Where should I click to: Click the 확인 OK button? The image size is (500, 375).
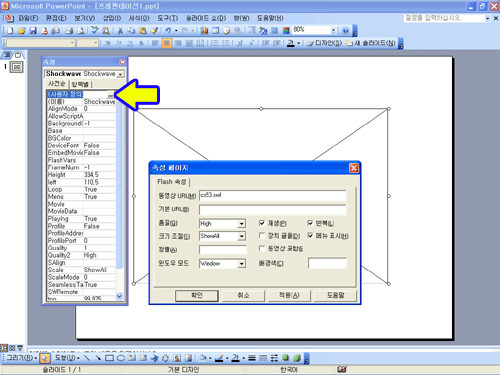[x=197, y=296]
